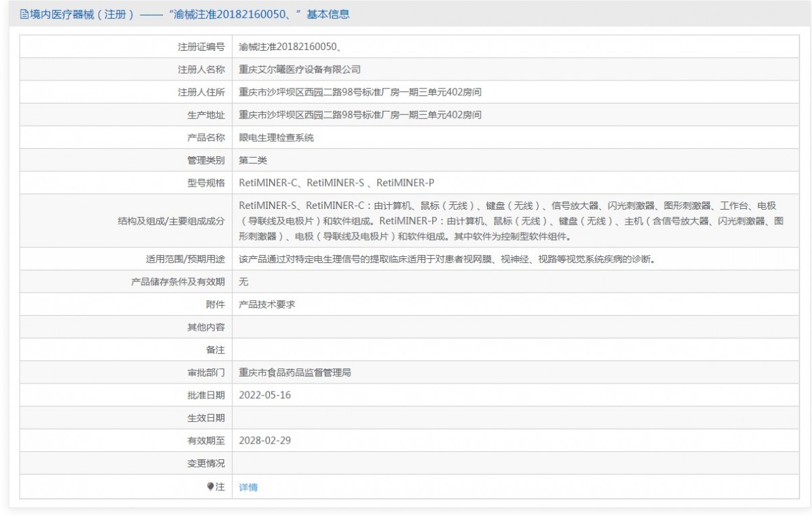Click the 变更情况 row label
The height and width of the screenshot is (516, 812).
206,463
